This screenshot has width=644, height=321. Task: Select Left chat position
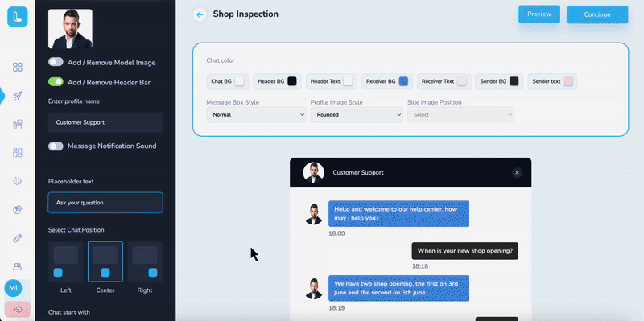pyautogui.click(x=66, y=262)
